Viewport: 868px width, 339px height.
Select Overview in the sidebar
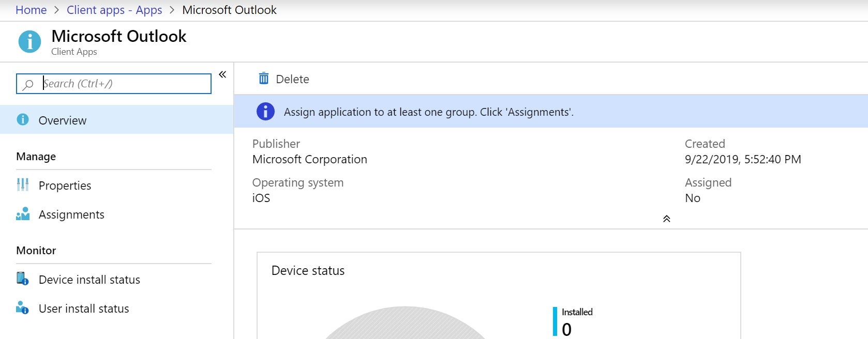pos(116,120)
